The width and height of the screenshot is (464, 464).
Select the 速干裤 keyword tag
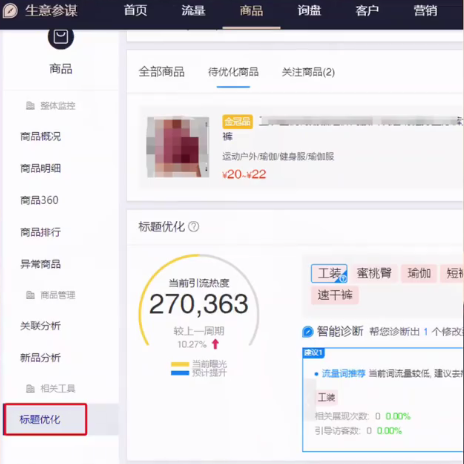[x=335, y=295]
